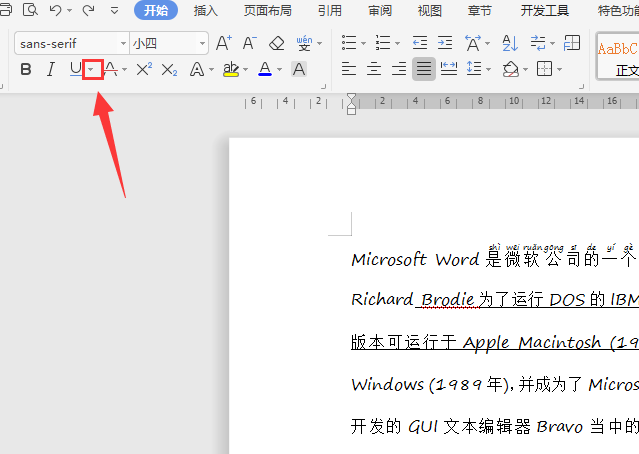Open 视图 tab
This screenshot has width=639, height=454.
pos(430,10)
